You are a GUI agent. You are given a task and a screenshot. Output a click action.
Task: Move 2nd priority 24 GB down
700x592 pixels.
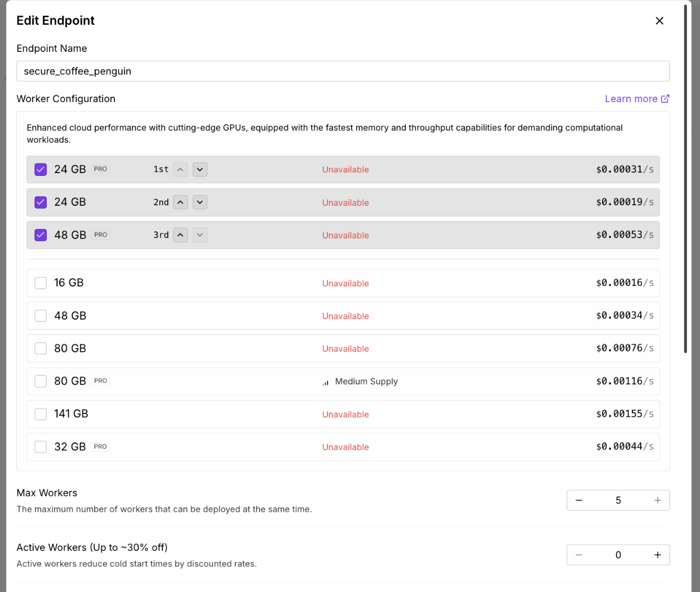[200, 202]
